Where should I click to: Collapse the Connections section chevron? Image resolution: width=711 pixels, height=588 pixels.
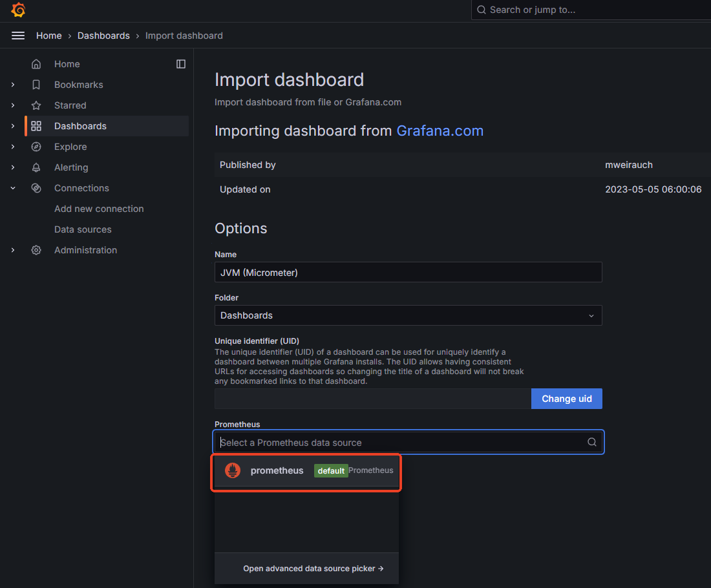13,188
